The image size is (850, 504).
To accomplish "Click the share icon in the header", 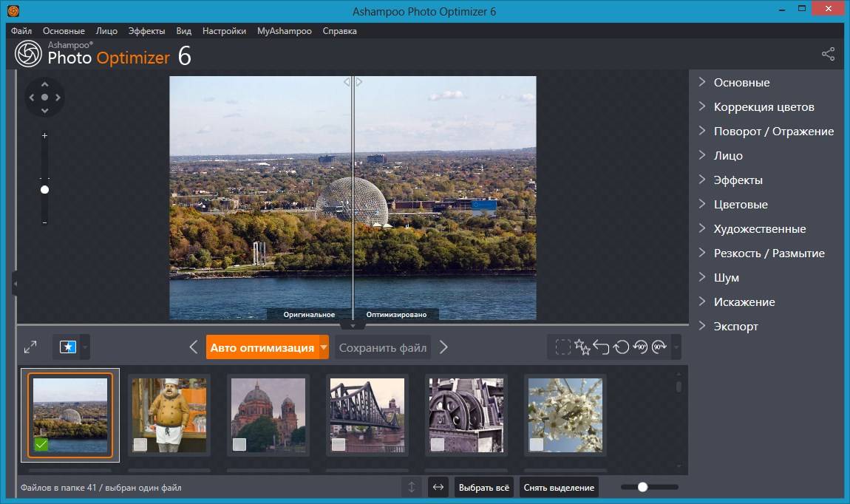I will (828, 54).
